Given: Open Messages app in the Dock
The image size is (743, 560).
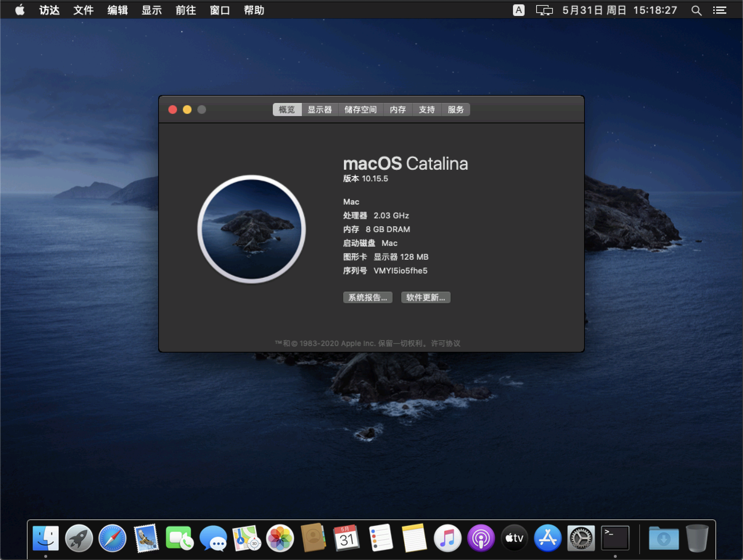Looking at the screenshot, I should click(x=213, y=538).
